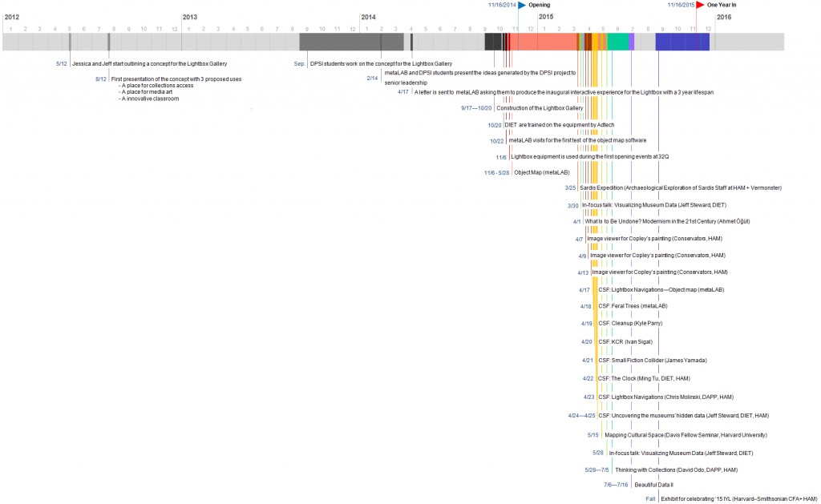Select 'CSF: The Clock (Ming Tu)' entry
Viewport: 821px width, 504px height.
tap(644, 379)
